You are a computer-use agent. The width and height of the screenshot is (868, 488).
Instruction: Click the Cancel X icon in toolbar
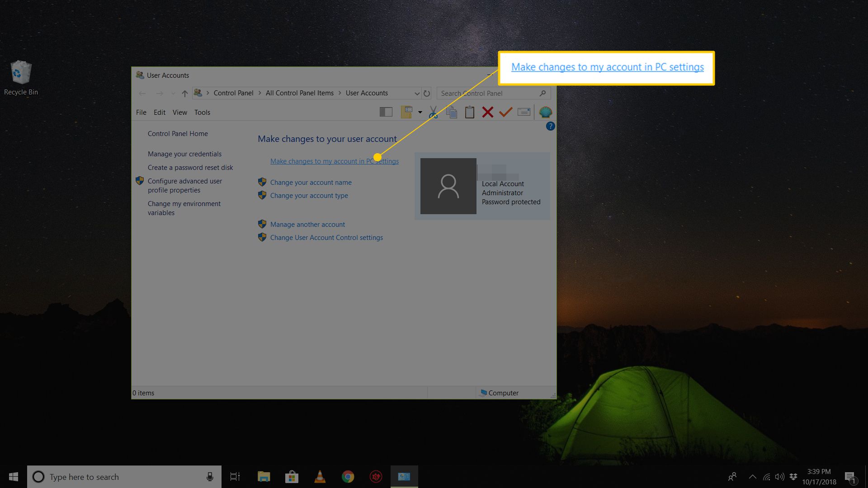(x=489, y=112)
